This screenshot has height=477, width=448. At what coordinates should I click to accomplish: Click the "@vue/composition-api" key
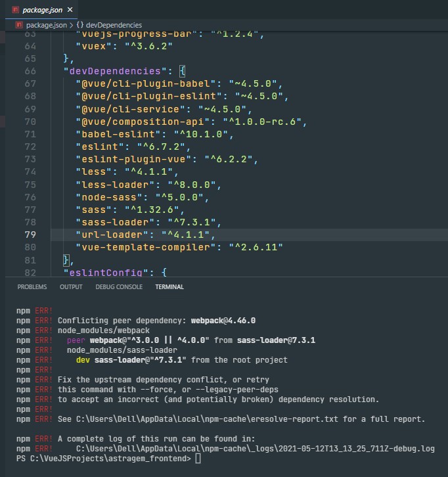pos(143,122)
